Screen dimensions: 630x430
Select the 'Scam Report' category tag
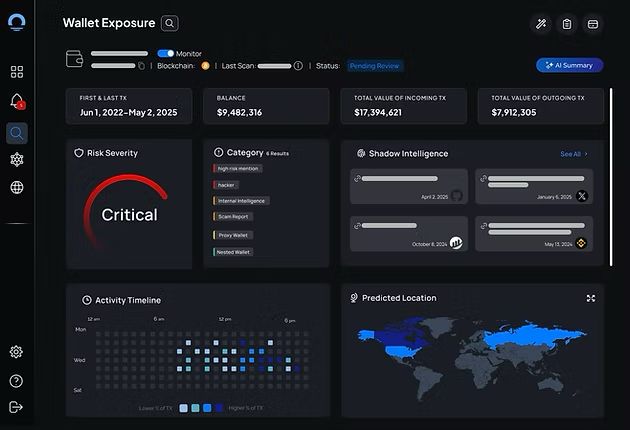(237, 217)
